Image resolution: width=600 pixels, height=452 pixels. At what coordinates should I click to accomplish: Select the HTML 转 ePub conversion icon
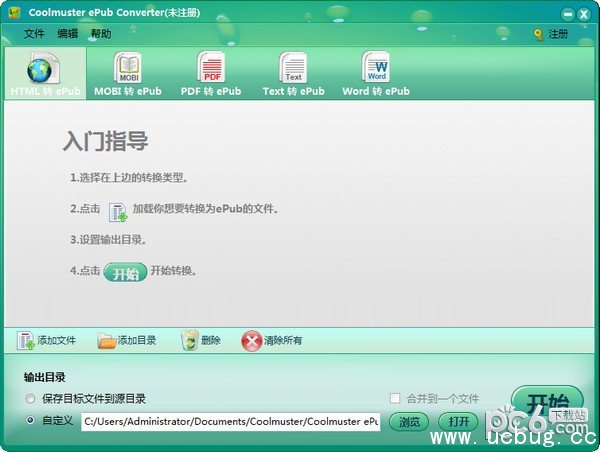[41, 70]
